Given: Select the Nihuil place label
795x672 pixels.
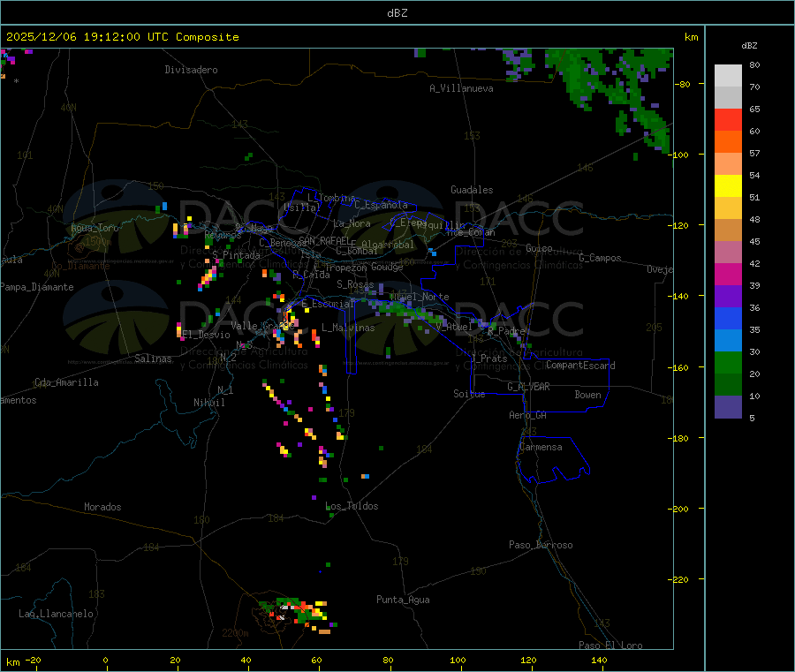Looking at the screenshot, I should pyautogui.click(x=208, y=403).
